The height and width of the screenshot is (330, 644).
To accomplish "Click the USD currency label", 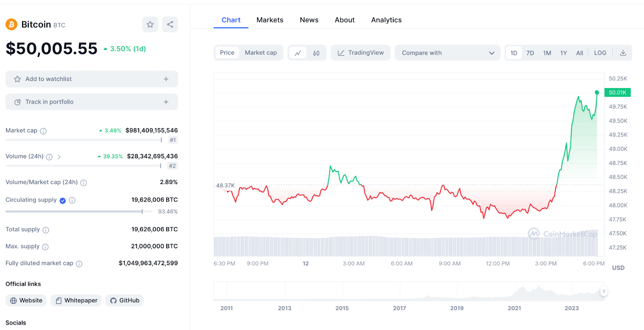I will click(618, 268).
